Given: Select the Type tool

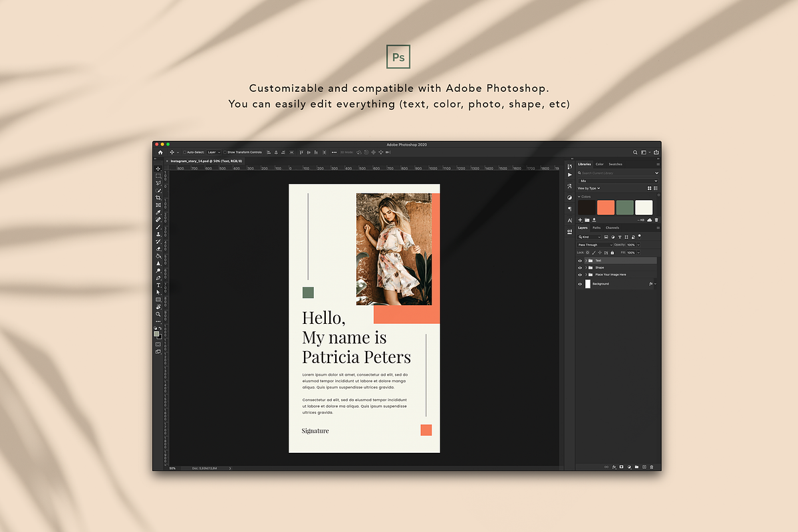Looking at the screenshot, I should click(x=160, y=285).
